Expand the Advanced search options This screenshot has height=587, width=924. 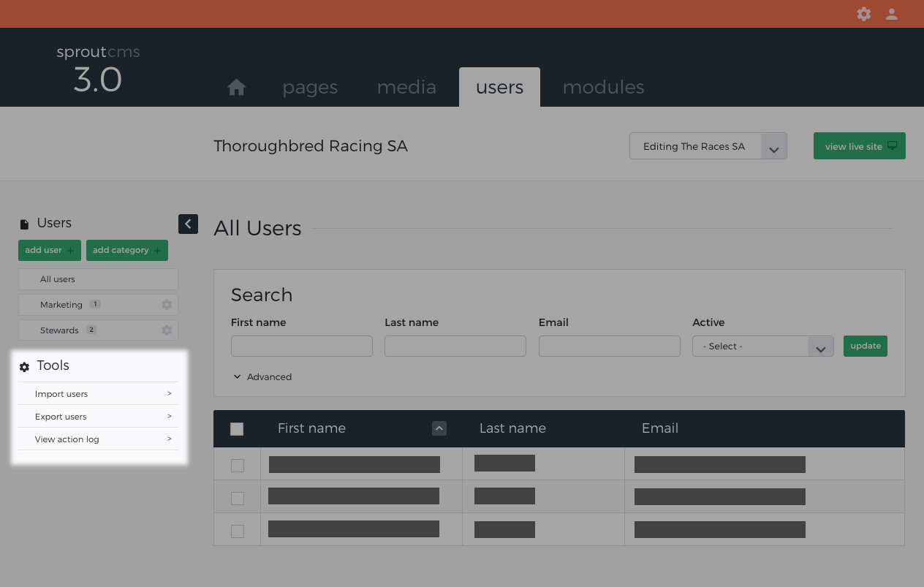point(262,377)
